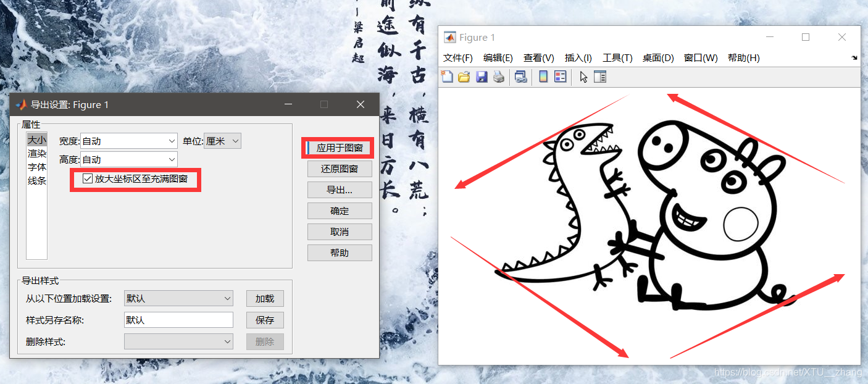
Task: Click Insert Legend icon
Action: coord(560,77)
